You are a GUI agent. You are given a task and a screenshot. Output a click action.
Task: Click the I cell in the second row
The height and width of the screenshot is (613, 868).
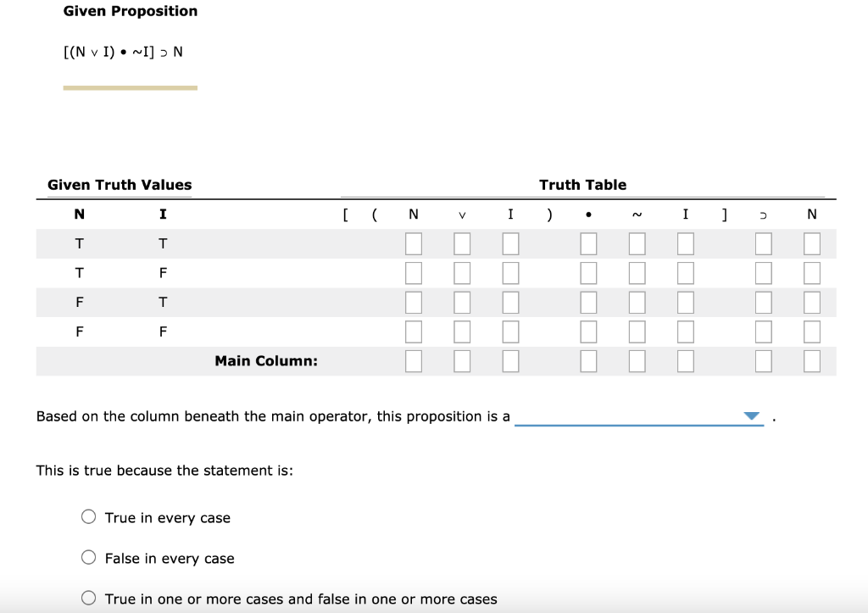click(x=510, y=273)
